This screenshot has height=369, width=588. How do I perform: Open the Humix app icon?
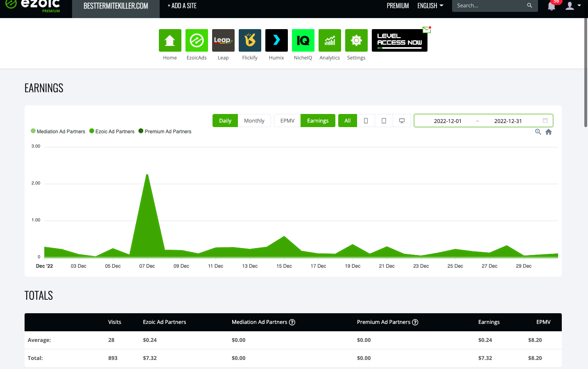pos(276,40)
